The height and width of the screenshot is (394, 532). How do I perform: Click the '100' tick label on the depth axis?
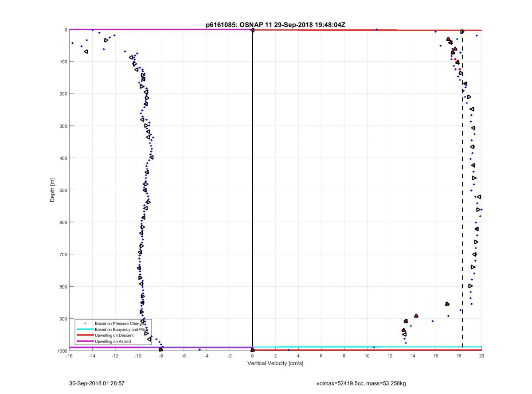tap(63, 62)
